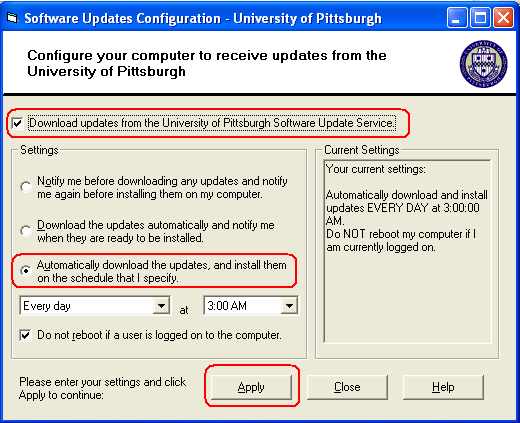520x423 pixels.
Task: Click the 'Current Settings' group label
Action: click(x=362, y=150)
